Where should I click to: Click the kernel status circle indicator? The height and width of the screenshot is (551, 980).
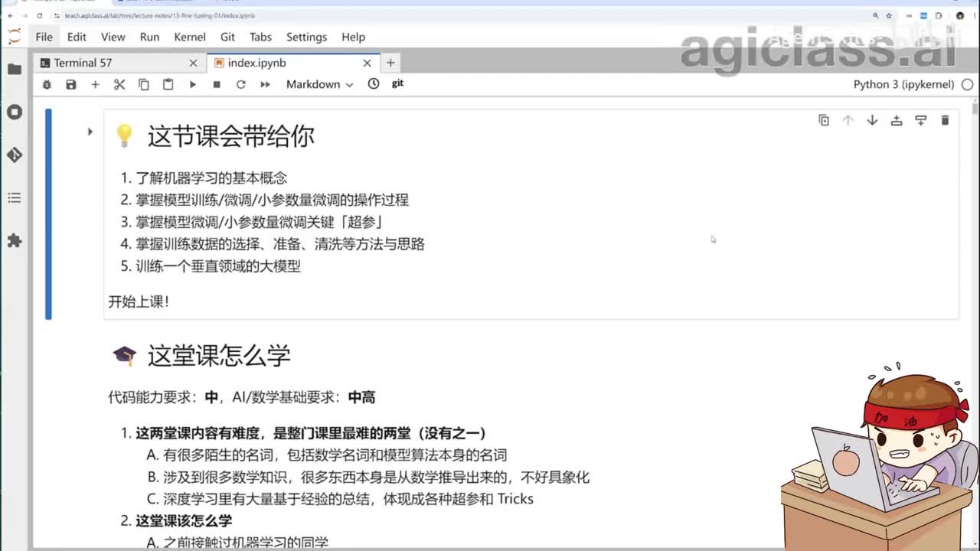click(967, 84)
